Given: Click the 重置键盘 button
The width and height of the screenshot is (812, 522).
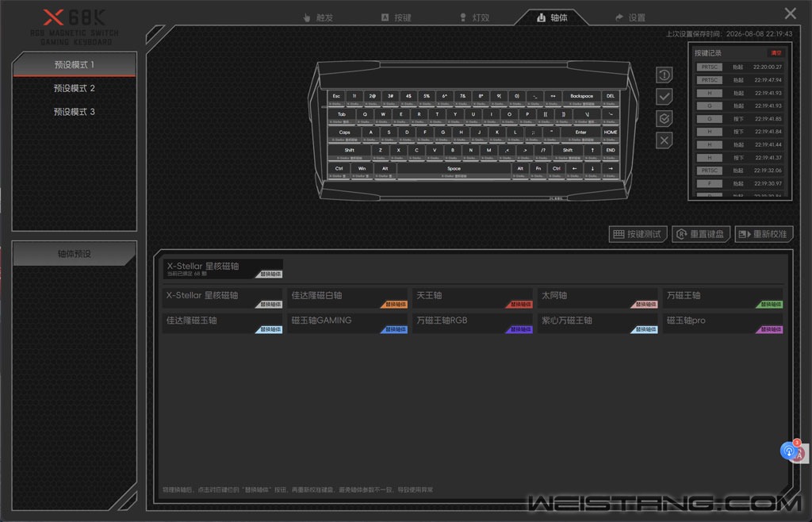Looking at the screenshot, I should (701, 234).
